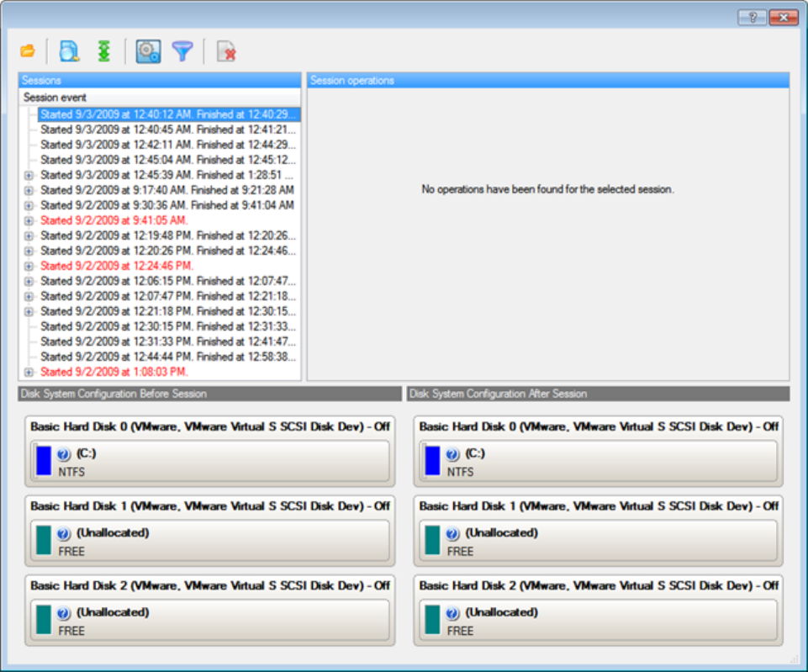Click Disk 2 Unallocated question icon in Before Session
This screenshot has width=808, height=672.
[x=63, y=613]
